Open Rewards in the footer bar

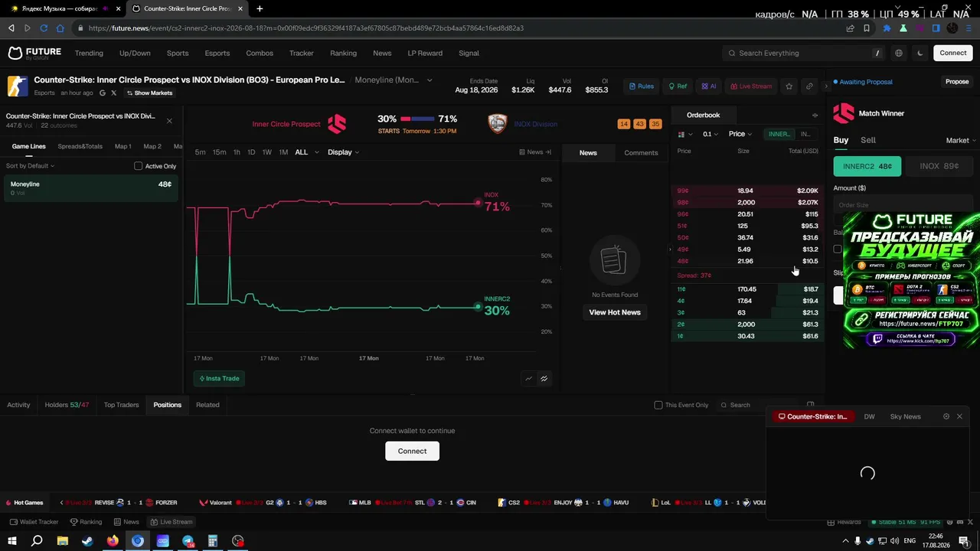coord(844,522)
